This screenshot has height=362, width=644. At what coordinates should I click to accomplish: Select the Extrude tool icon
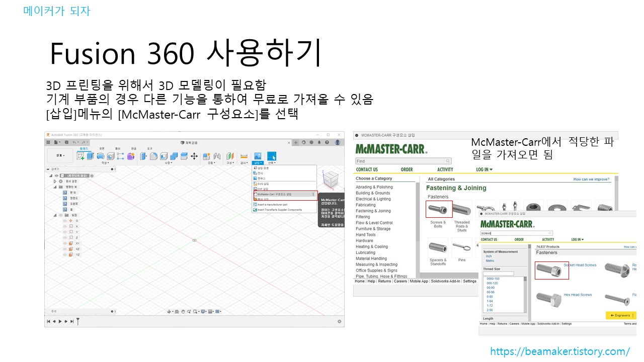pyautogui.click(x=90, y=156)
